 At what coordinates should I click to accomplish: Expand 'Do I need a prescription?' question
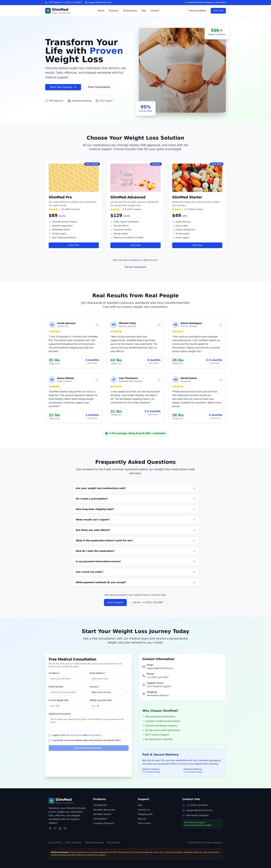(135, 499)
